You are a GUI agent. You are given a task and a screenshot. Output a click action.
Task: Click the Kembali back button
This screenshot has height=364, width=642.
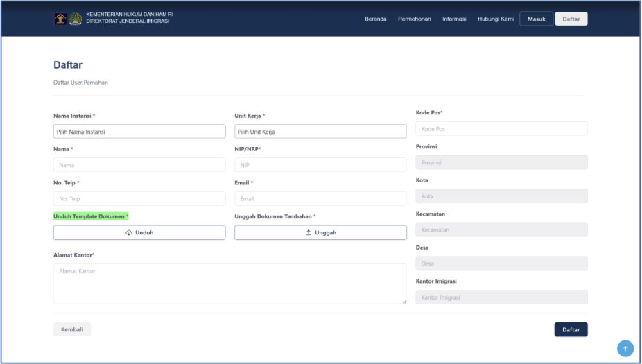coord(71,330)
